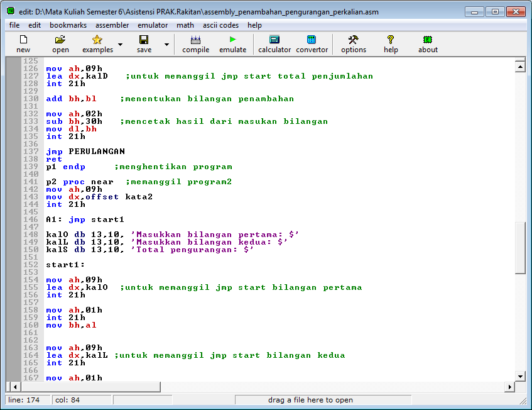532x410 pixels.
Task: Click the horizontal scrollbar right arrow
Action: click(x=509, y=387)
